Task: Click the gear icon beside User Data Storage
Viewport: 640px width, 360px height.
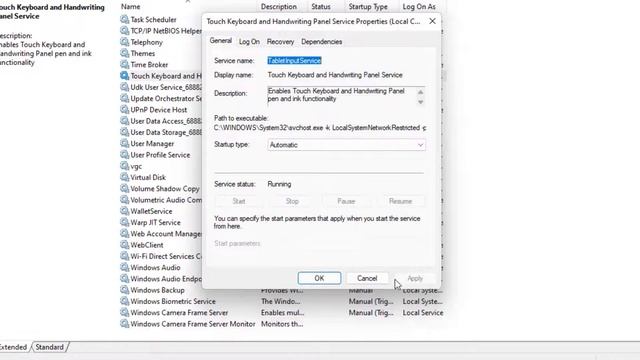Action: tap(124, 132)
